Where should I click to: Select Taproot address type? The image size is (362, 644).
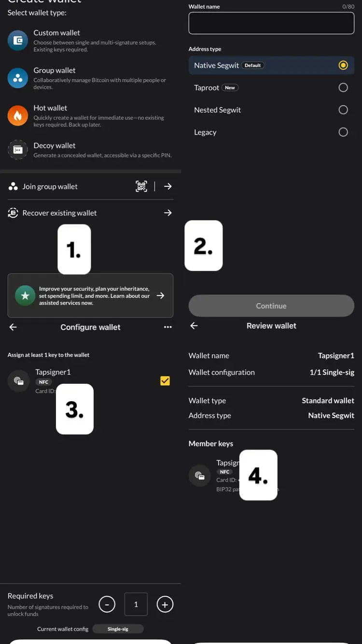[271, 87]
